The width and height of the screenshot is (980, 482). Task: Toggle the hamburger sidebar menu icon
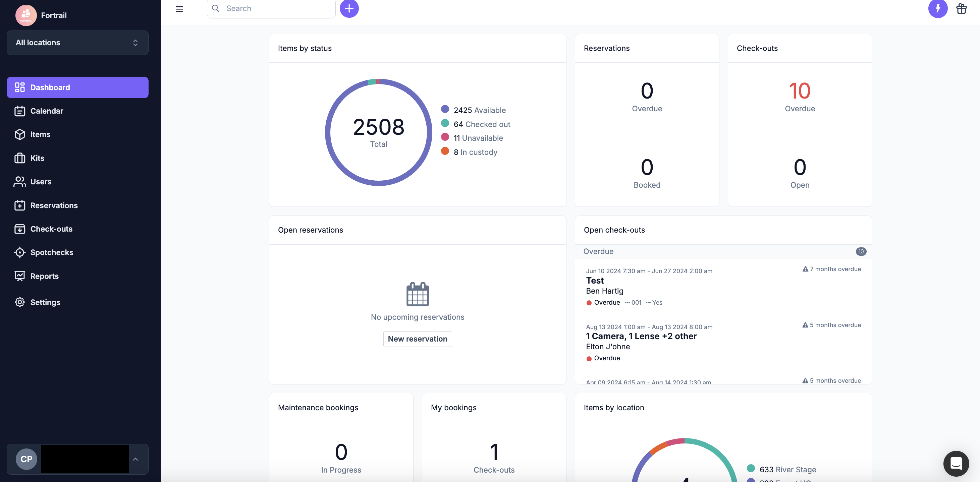pyautogui.click(x=179, y=9)
